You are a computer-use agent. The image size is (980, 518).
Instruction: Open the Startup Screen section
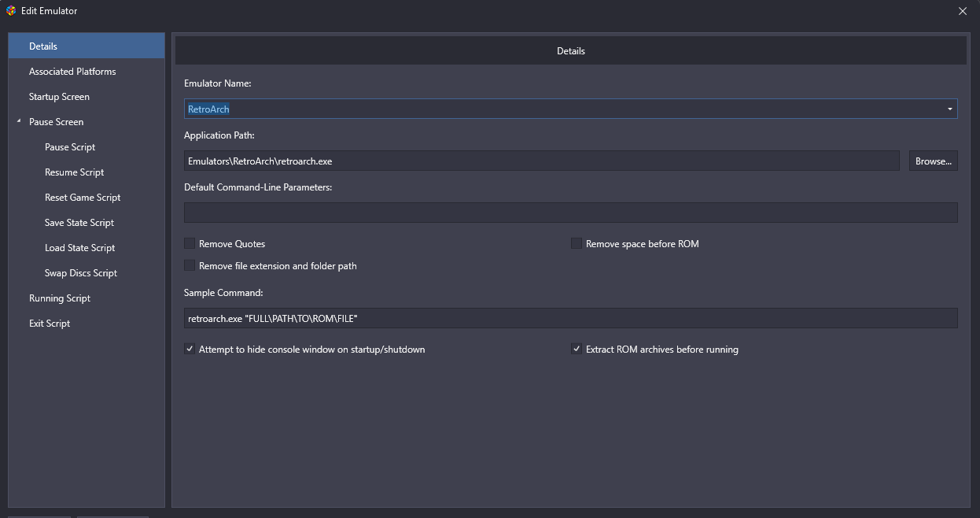tap(87, 97)
